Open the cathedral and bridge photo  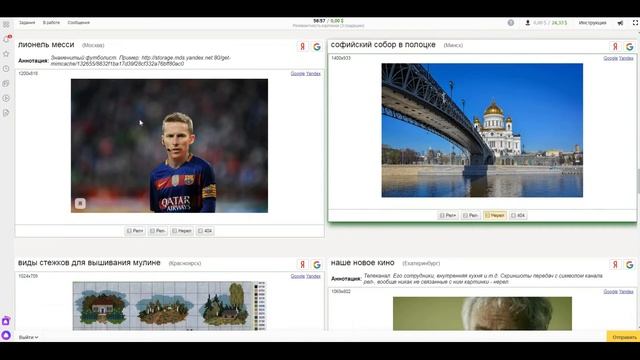click(482, 130)
